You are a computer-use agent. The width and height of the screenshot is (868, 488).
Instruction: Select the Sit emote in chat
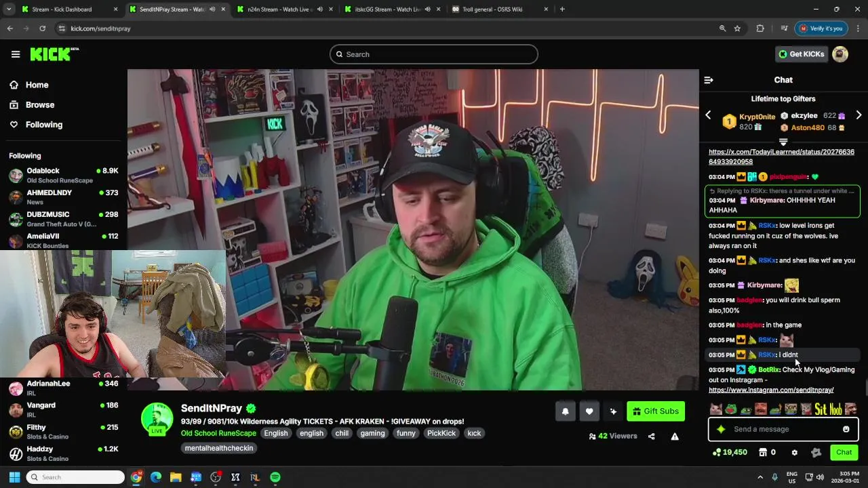(821, 409)
